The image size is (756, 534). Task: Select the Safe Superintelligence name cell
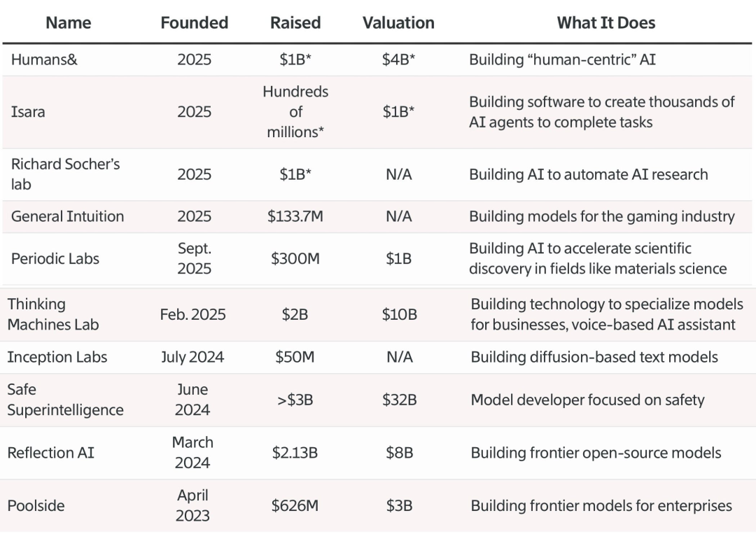coord(65,400)
